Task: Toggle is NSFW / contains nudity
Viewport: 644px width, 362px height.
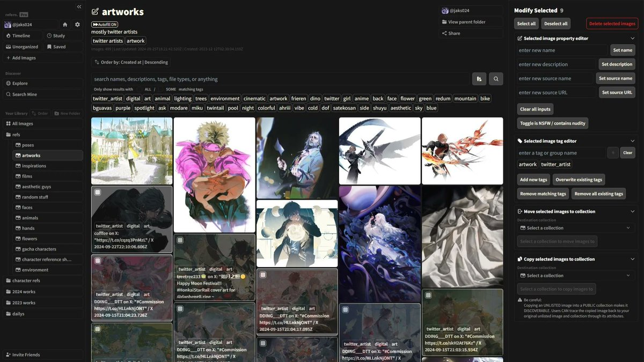Action: point(553,123)
